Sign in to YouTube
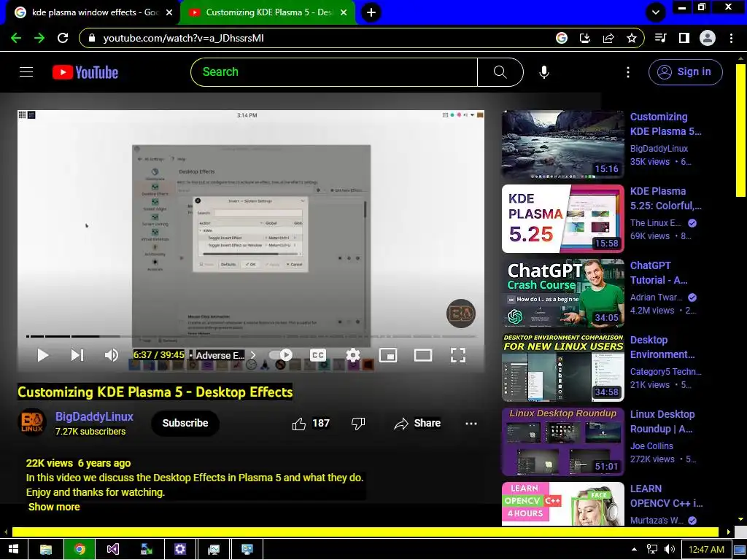 point(685,72)
